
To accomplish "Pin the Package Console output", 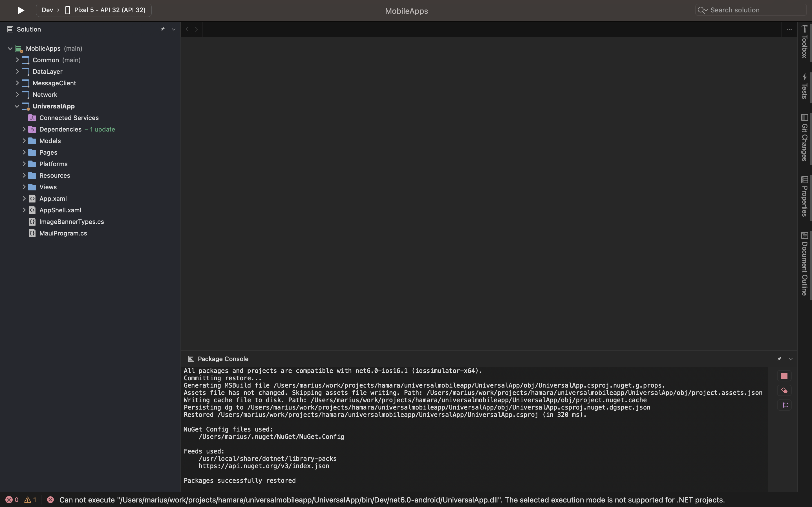I will 779,359.
